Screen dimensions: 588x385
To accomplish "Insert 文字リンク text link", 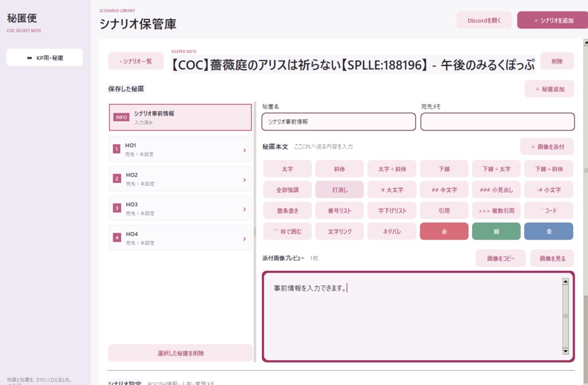I will [x=339, y=232].
